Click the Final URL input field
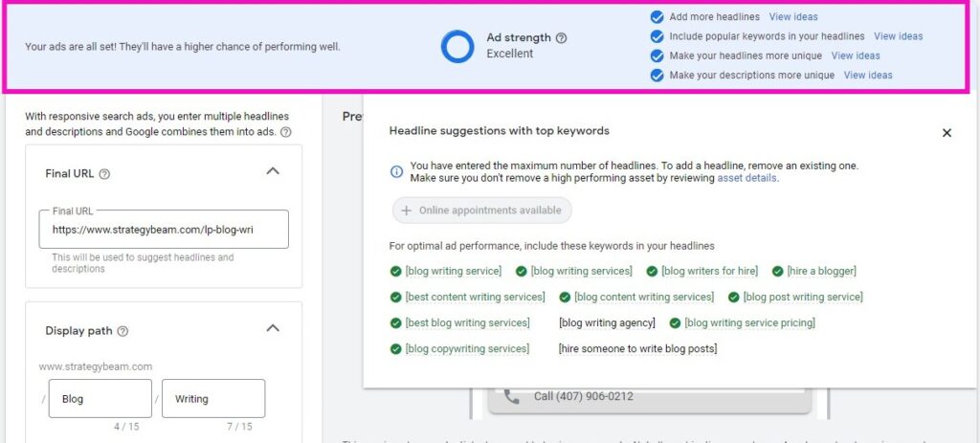This screenshot has width=980, height=443. click(164, 230)
